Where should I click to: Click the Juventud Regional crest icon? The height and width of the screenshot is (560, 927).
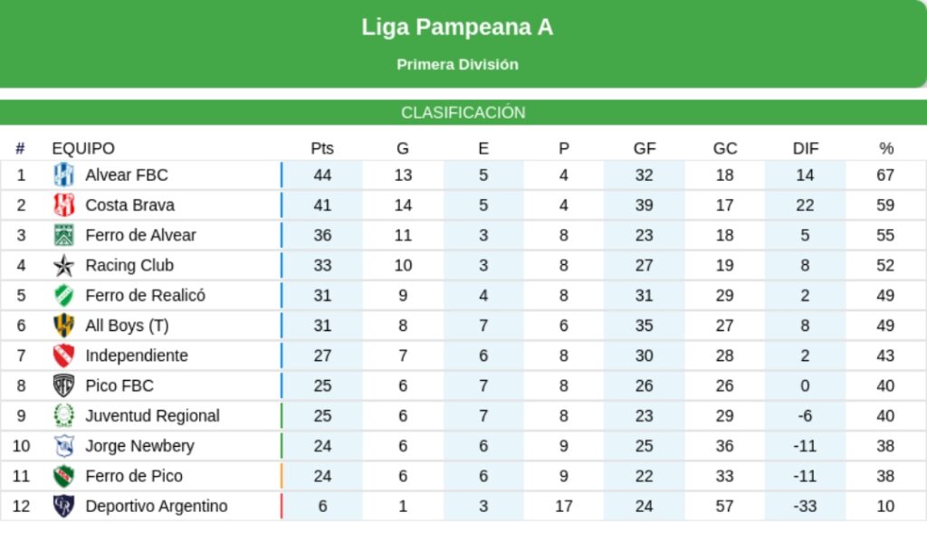pyautogui.click(x=63, y=416)
